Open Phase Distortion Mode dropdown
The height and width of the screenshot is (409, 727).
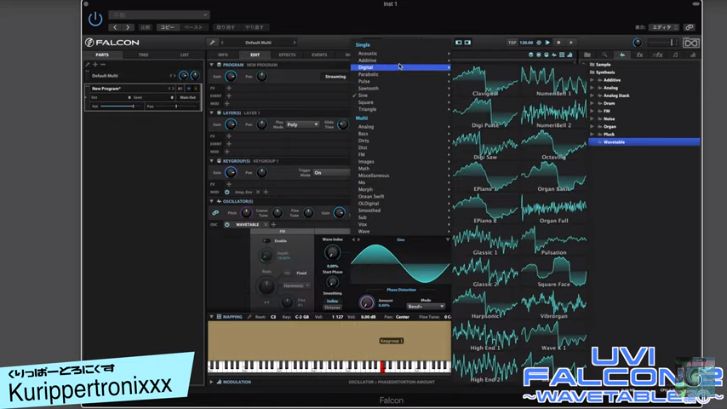(x=426, y=307)
